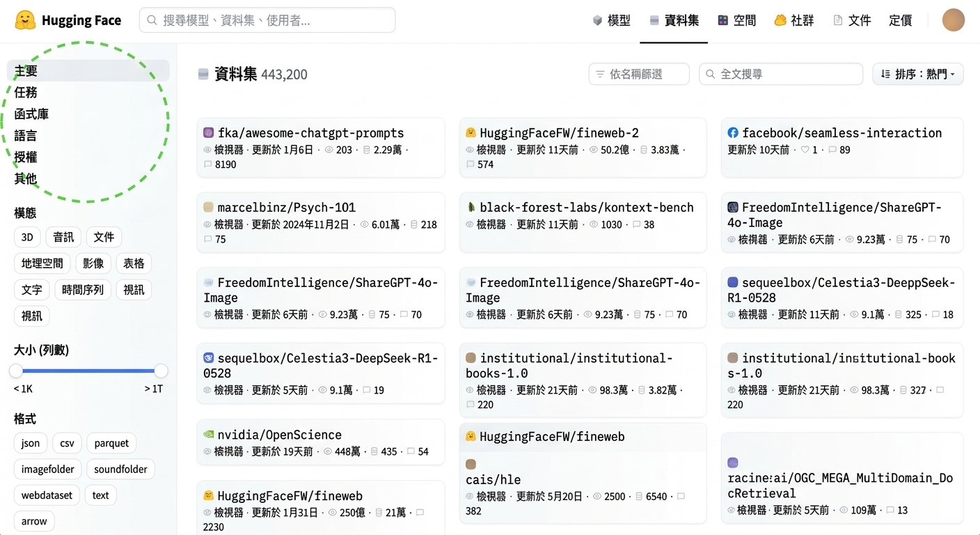Viewport: 980px width, 535px height.
Task: Select the 文字 modality filter
Action: click(x=31, y=290)
